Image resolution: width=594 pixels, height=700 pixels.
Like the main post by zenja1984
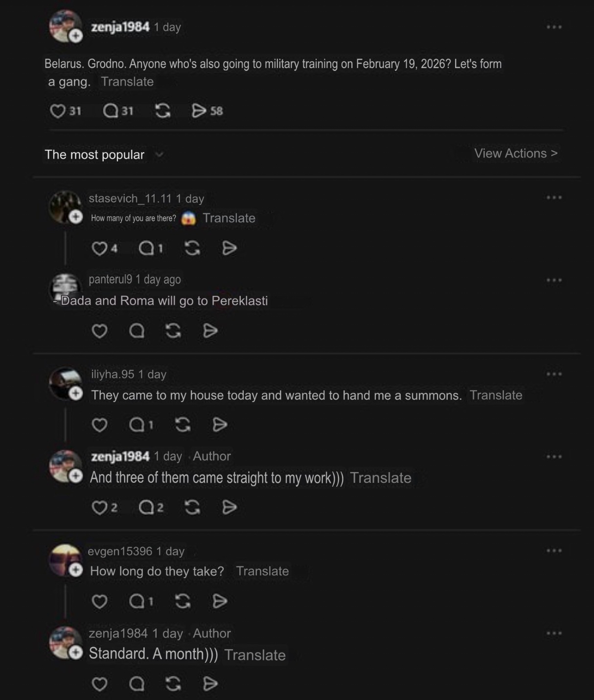(58, 111)
